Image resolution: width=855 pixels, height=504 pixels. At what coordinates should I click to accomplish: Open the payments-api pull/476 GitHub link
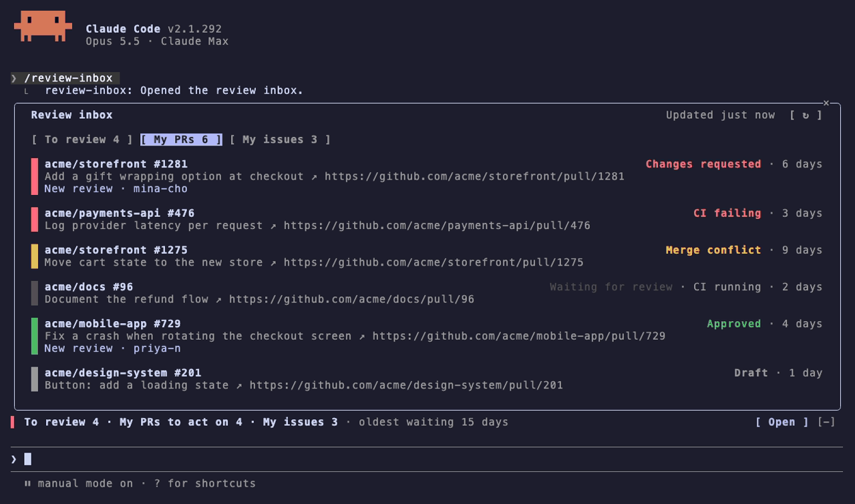(x=437, y=226)
